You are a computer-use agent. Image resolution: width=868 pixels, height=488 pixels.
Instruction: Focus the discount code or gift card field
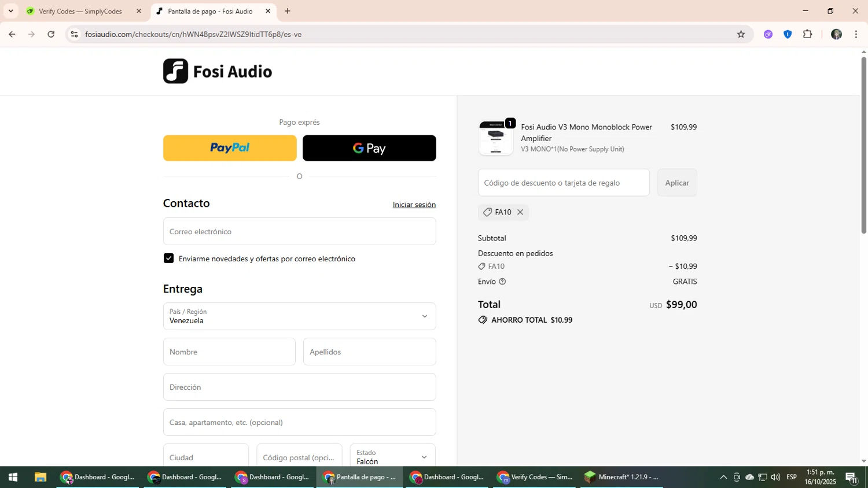tap(564, 183)
